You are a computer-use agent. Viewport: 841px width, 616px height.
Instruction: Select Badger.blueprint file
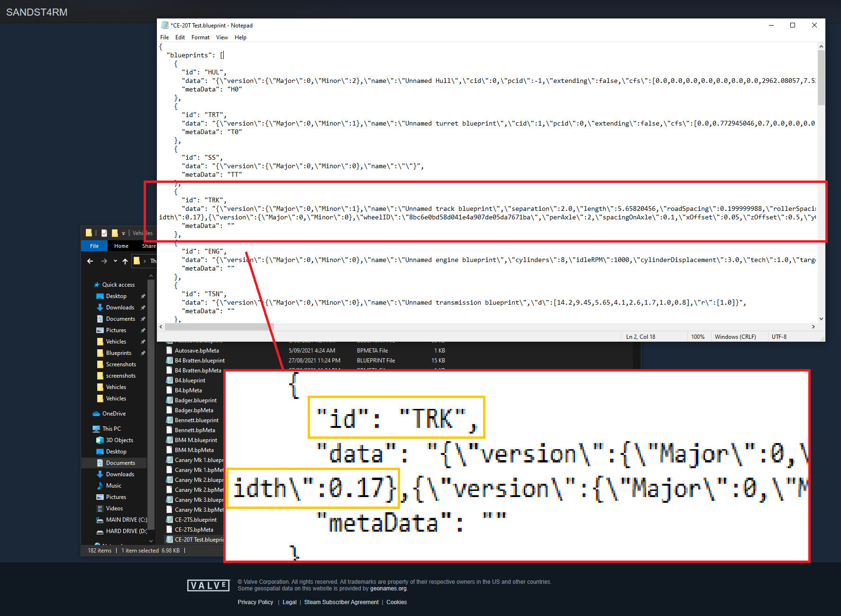(196, 400)
